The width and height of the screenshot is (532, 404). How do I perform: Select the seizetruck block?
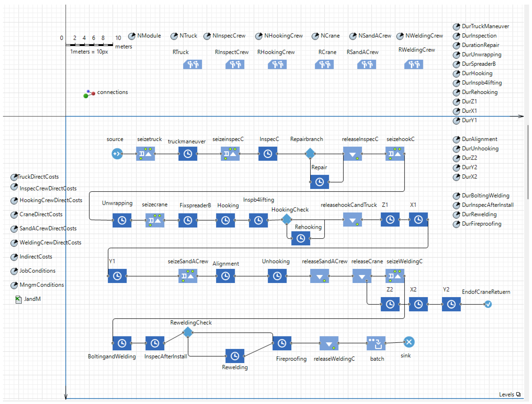(145, 154)
